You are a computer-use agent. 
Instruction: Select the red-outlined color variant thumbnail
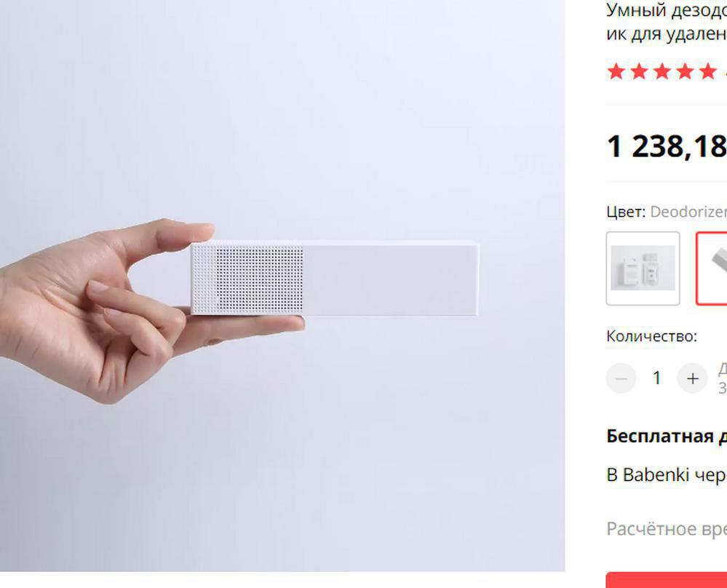pyautogui.click(x=712, y=269)
